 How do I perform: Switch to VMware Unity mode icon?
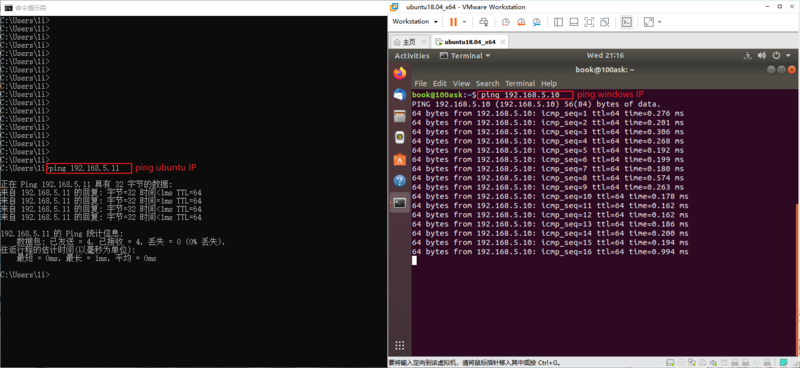click(x=605, y=22)
